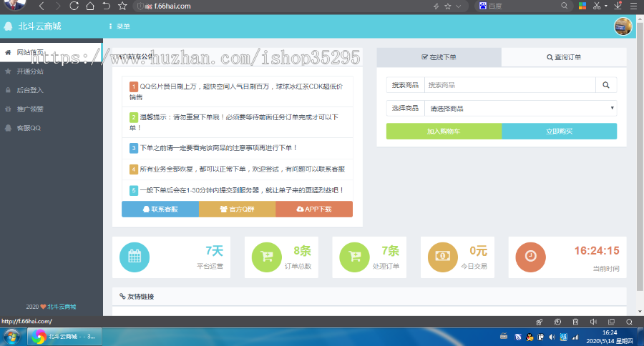This screenshot has width=644, height=346.
Task: Click the scissors screenshot tool icon
Action: click(597, 6)
